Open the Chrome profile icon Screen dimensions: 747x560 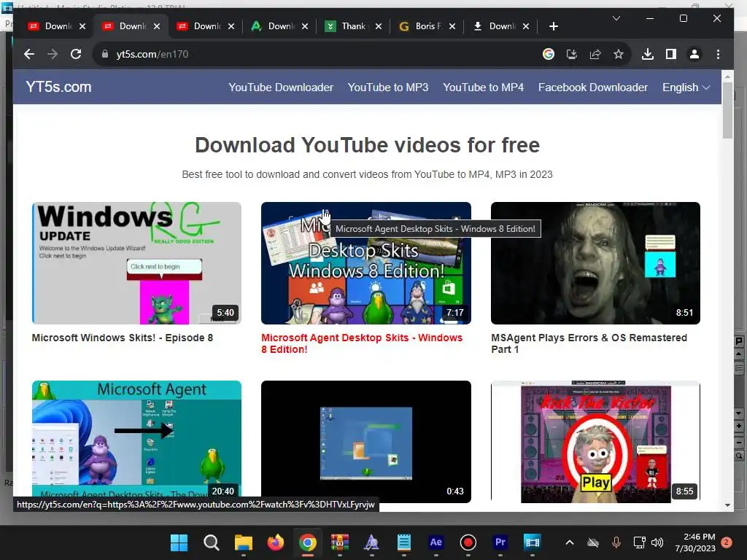(694, 54)
